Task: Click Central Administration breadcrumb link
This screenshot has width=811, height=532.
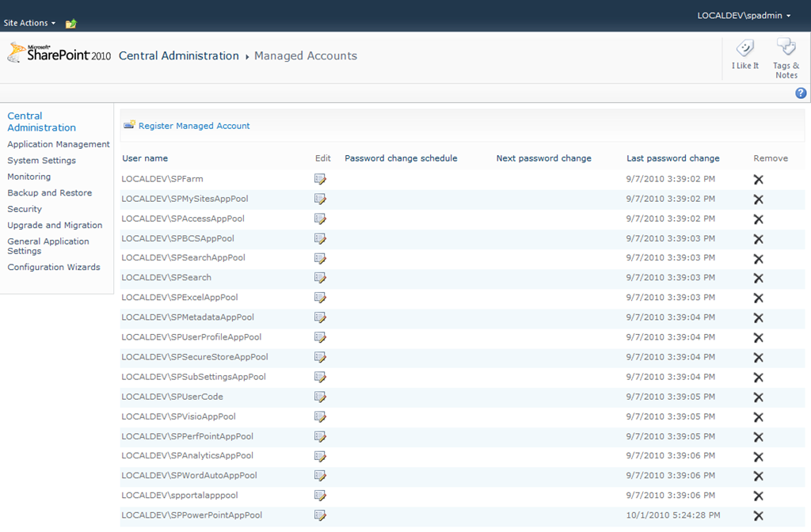Action: (179, 56)
